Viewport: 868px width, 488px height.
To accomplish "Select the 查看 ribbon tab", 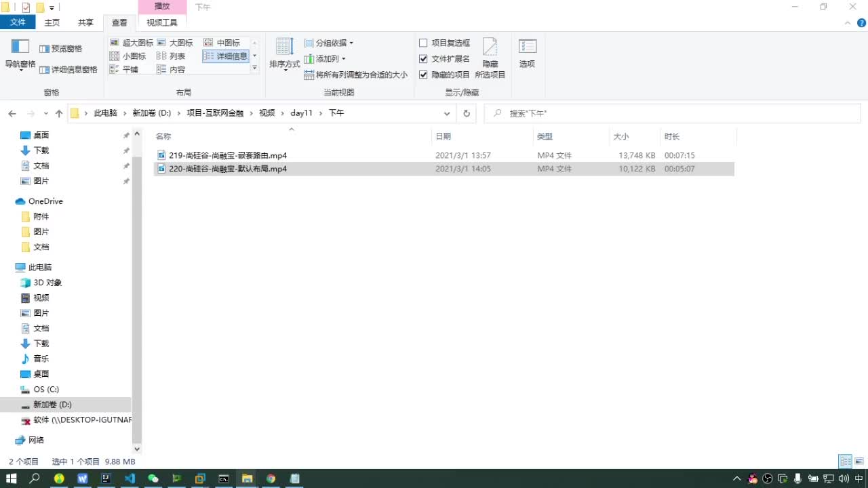I will 119,22.
